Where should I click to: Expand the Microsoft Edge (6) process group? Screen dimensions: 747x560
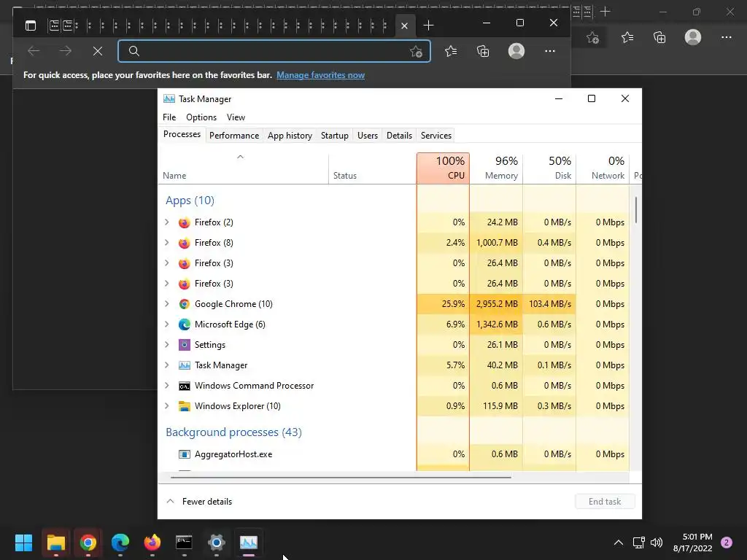167,324
